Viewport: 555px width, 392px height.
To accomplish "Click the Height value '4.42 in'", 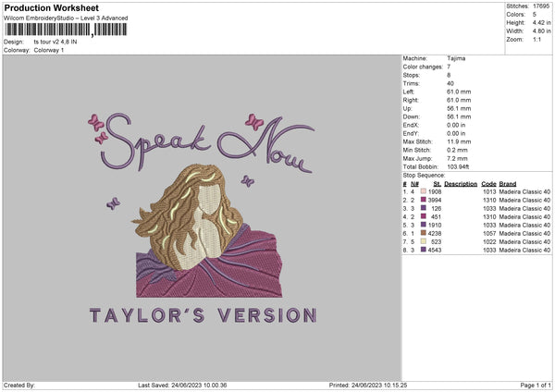I will pyautogui.click(x=541, y=22).
